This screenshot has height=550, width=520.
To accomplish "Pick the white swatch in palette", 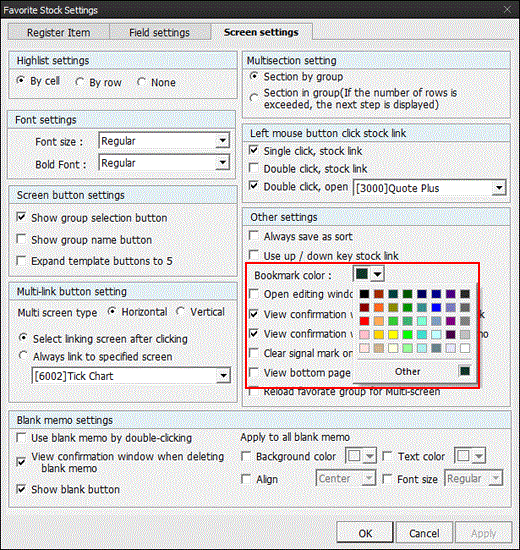I will click(465, 348).
